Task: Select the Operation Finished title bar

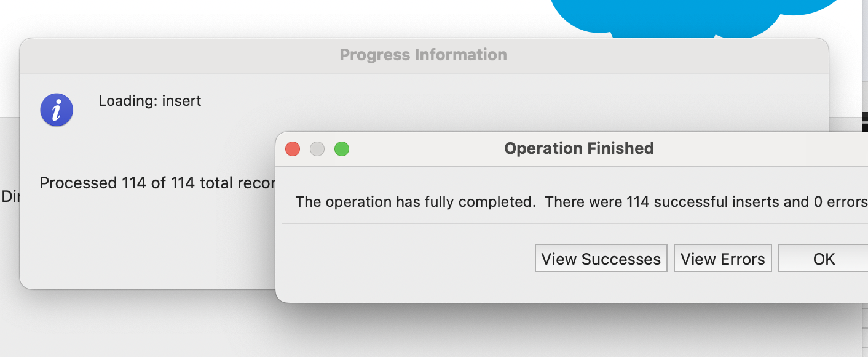Action: [x=578, y=148]
